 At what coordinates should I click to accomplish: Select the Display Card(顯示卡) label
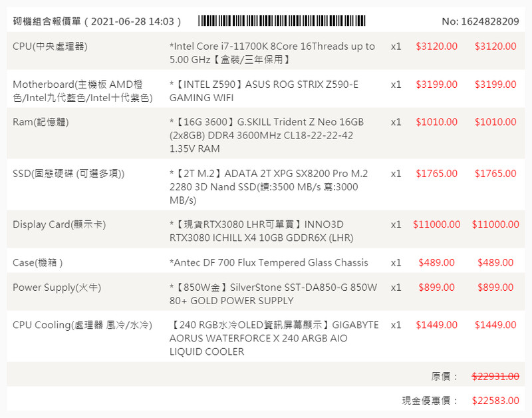coord(59,224)
